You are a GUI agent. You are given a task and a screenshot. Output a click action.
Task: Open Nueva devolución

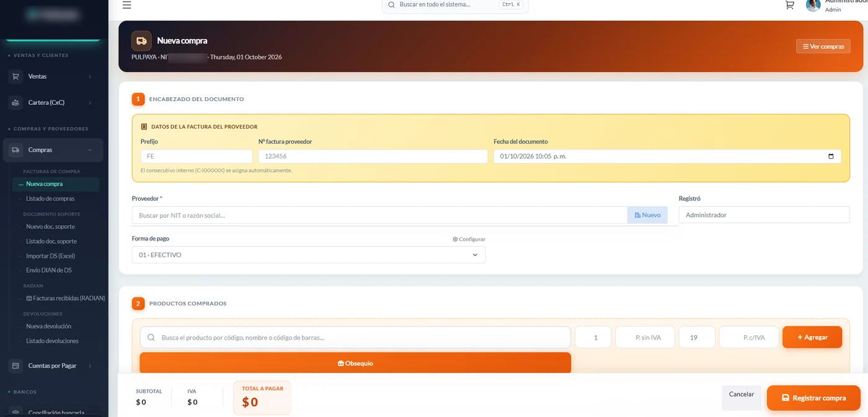(48, 326)
